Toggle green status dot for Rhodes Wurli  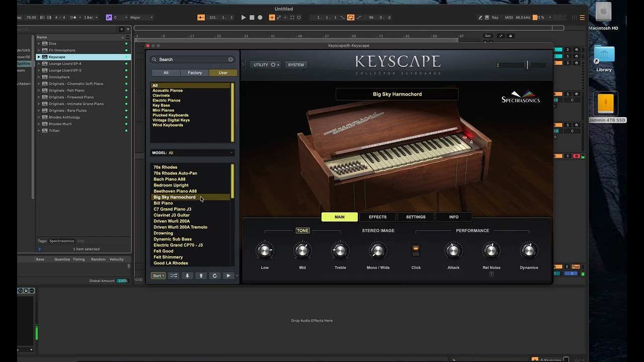126,124
